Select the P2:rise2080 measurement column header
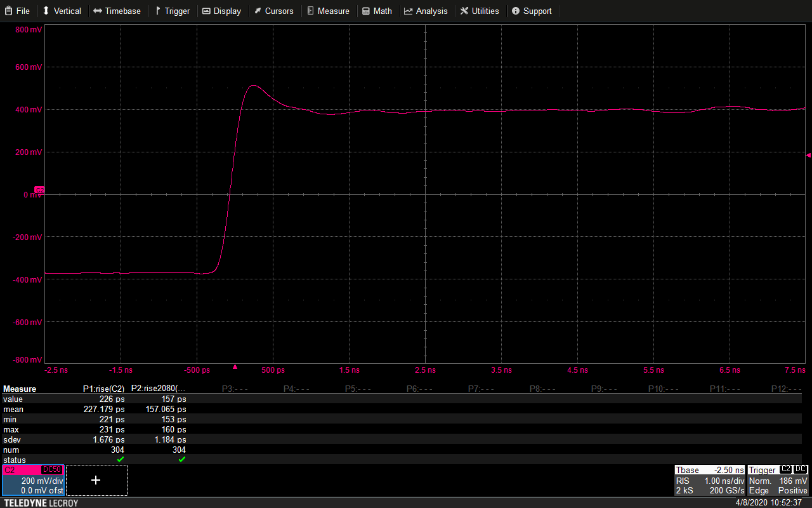This screenshot has width=812, height=508. pyautogui.click(x=158, y=389)
